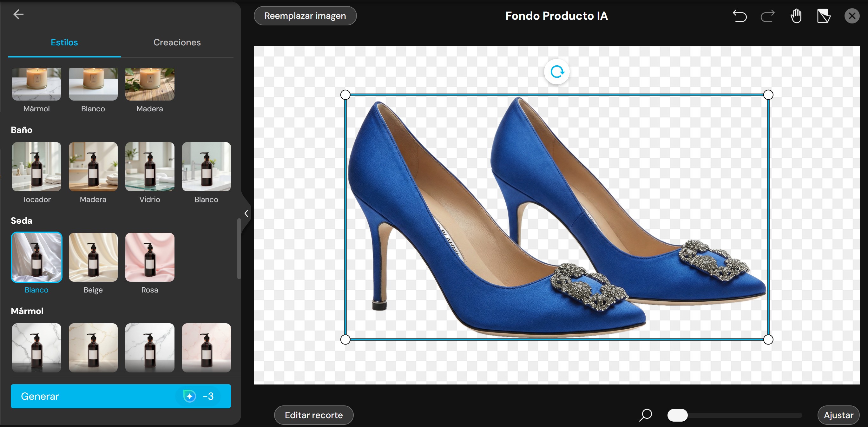The image size is (868, 427).
Task: Click the before/after compare icon
Action: (x=824, y=16)
